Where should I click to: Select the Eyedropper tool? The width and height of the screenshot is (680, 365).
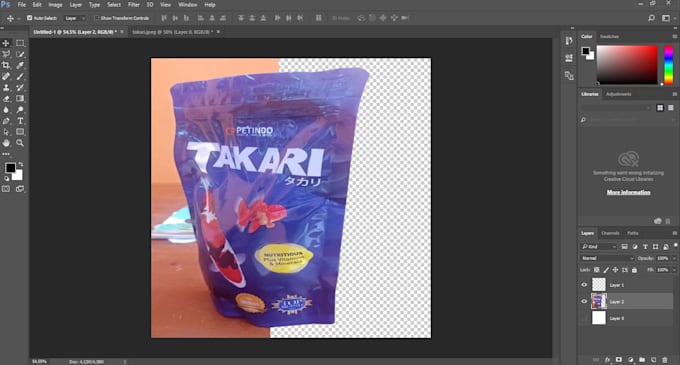20,65
